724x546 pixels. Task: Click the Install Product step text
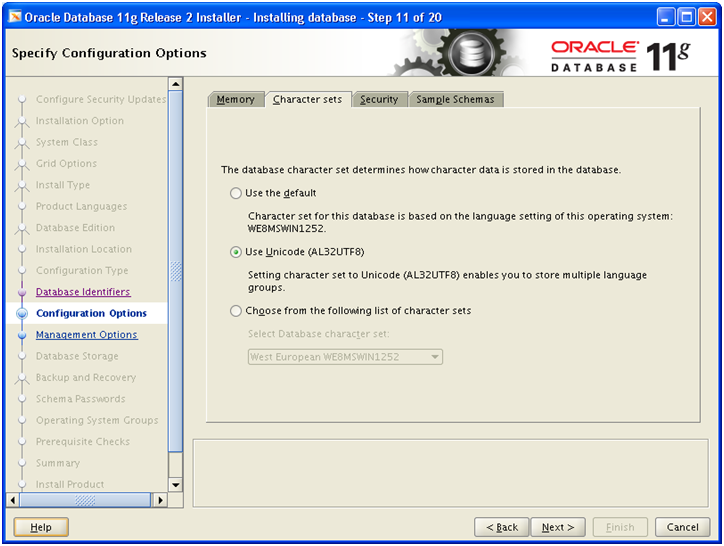tap(70, 484)
